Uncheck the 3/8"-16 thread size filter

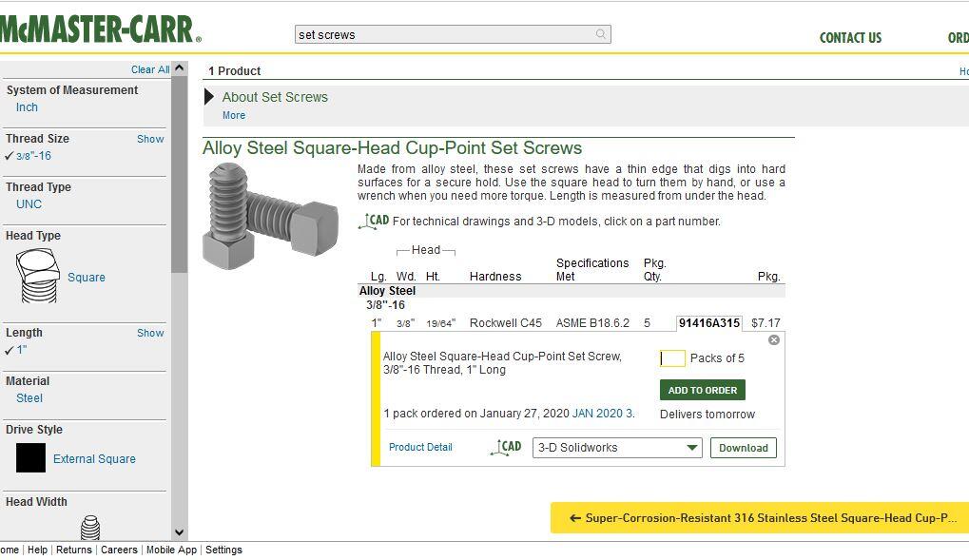pyautogui.click(x=29, y=156)
